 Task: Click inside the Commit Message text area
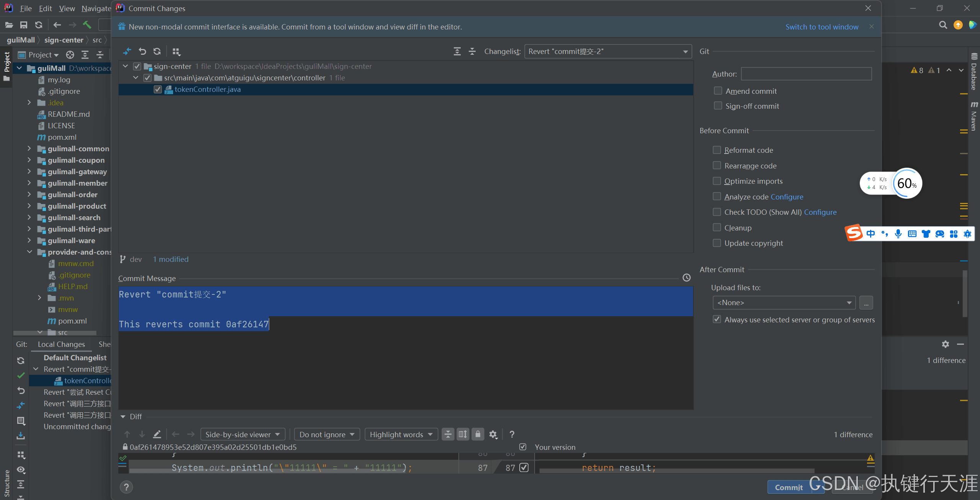[x=406, y=347]
